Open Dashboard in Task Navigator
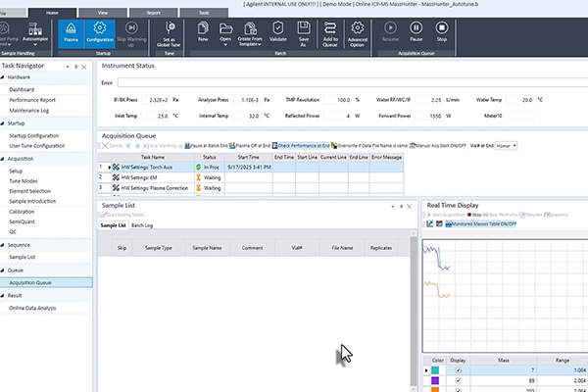The width and height of the screenshot is (588, 392). click(22, 89)
